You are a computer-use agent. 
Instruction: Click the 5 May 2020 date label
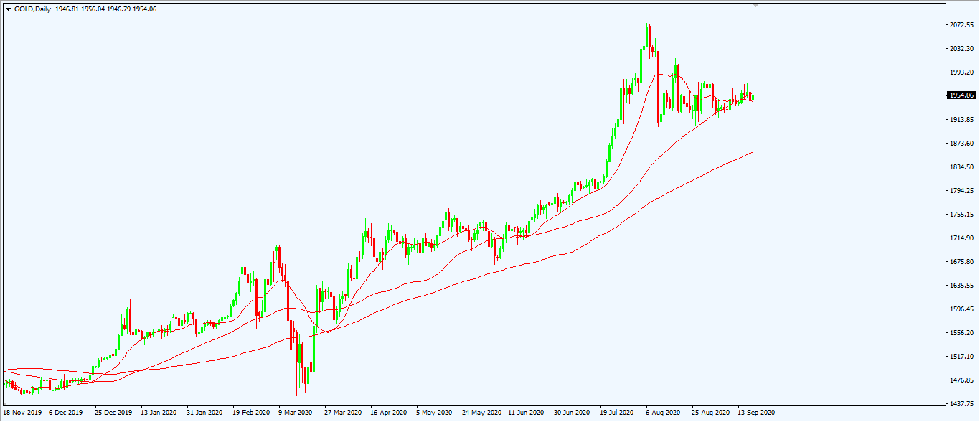pos(434,413)
